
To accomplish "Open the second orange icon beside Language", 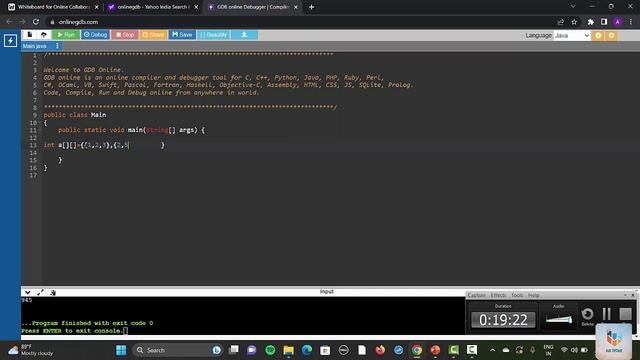I will [611, 36].
